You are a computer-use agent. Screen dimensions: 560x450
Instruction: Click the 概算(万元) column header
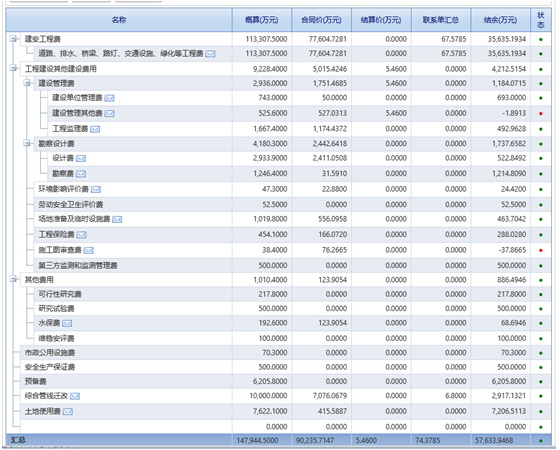pyautogui.click(x=262, y=20)
